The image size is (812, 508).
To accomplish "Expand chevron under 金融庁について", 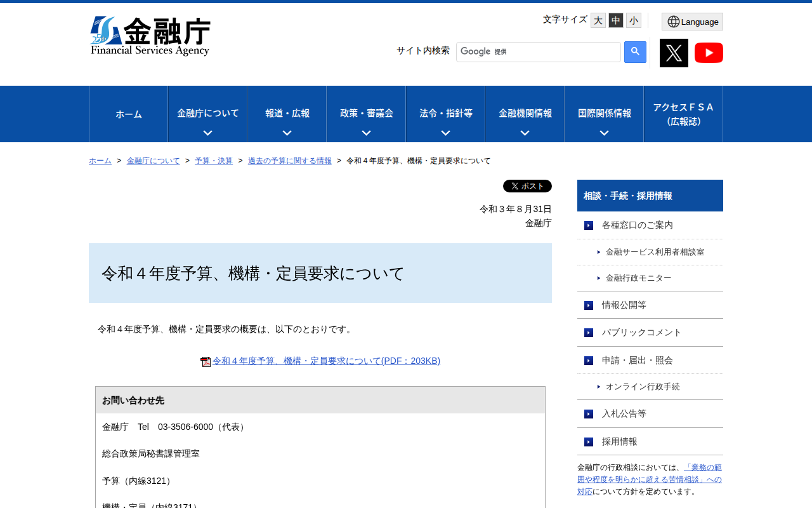I will click(207, 133).
